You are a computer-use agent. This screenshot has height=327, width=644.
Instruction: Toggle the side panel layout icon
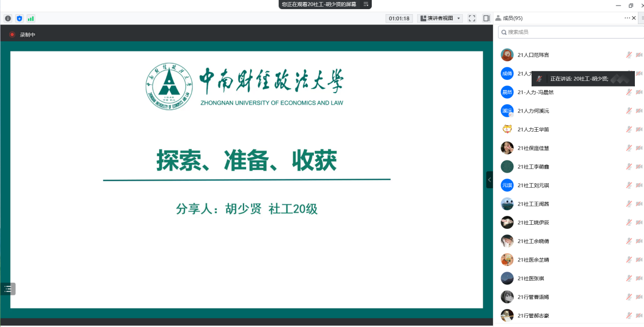[x=486, y=18]
